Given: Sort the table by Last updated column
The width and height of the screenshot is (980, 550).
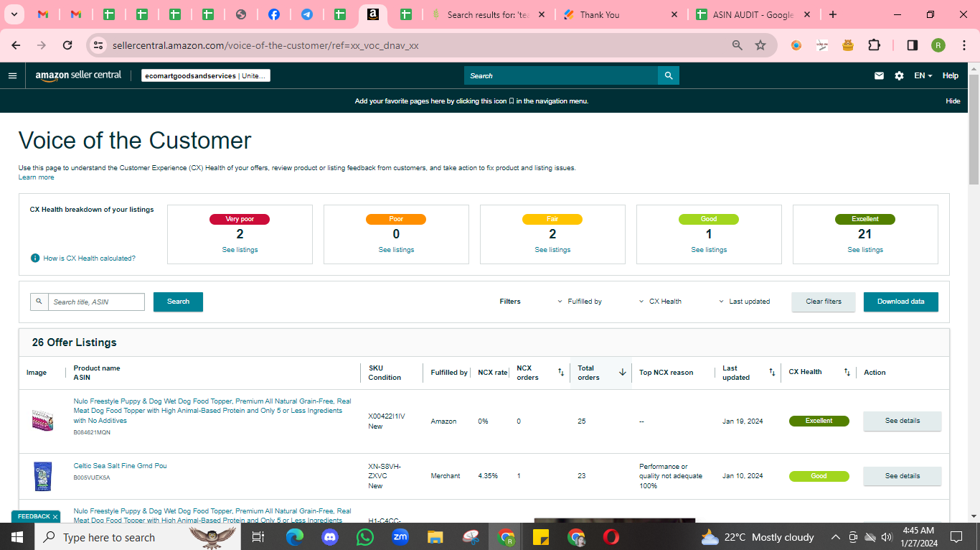Looking at the screenshot, I should pyautogui.click(x=772, y=372).
